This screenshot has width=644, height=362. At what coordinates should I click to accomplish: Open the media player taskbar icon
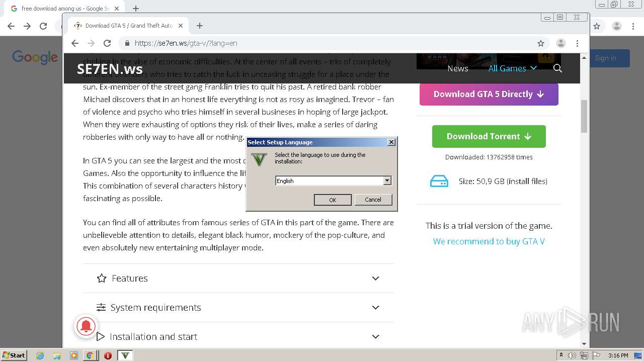tap(73, 355)
